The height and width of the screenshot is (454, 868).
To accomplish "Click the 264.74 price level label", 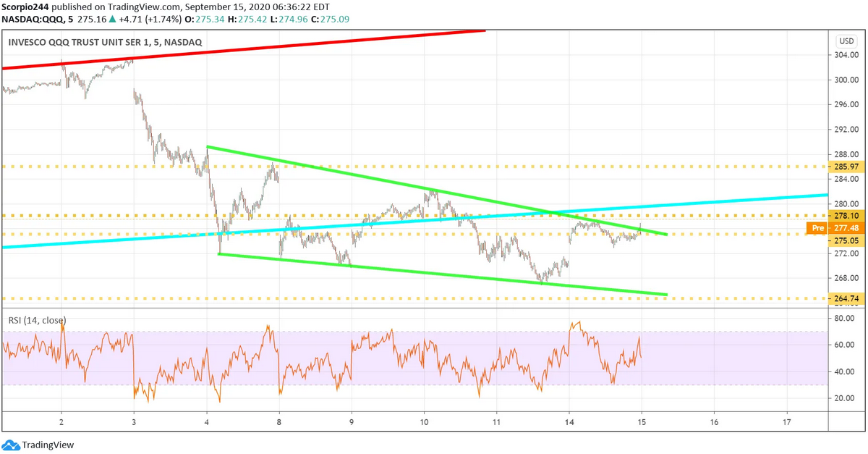I will [845, 298].
